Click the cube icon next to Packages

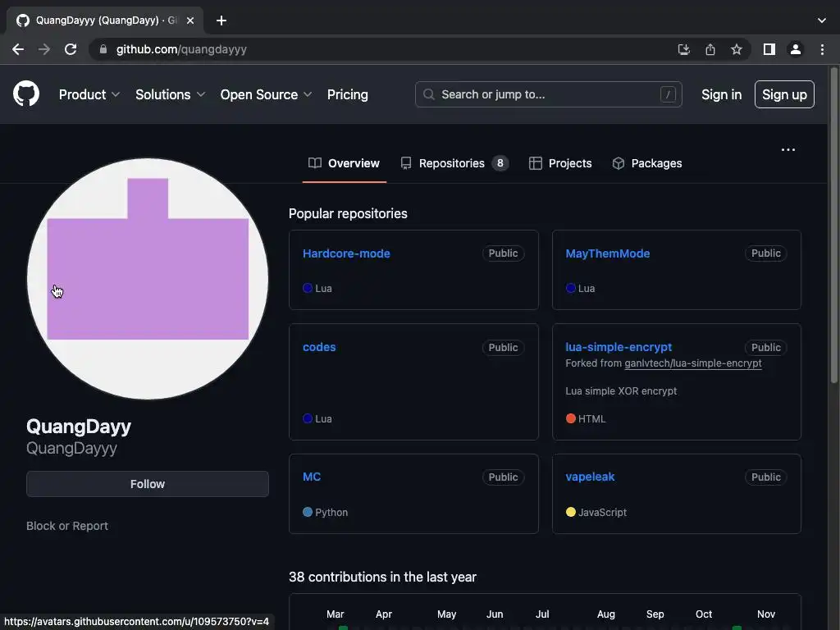pyautogui.click(x=619, y=163)
